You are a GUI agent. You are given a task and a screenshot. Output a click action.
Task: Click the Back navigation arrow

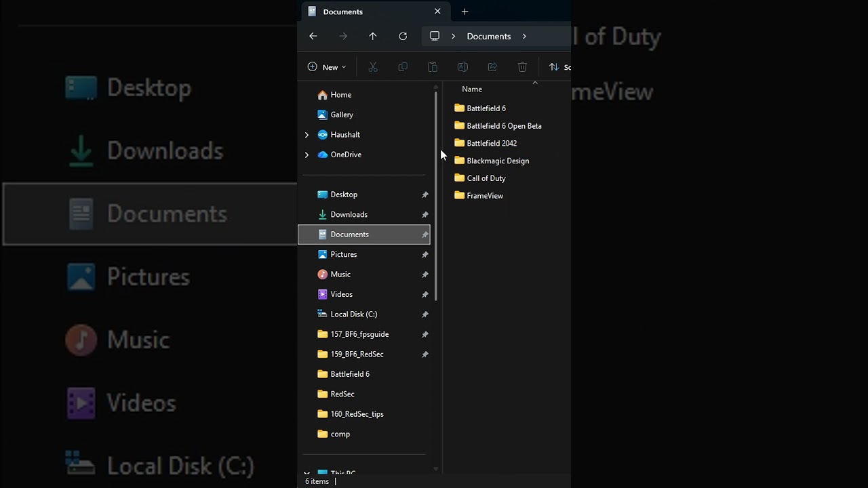[x=313, y=37]
